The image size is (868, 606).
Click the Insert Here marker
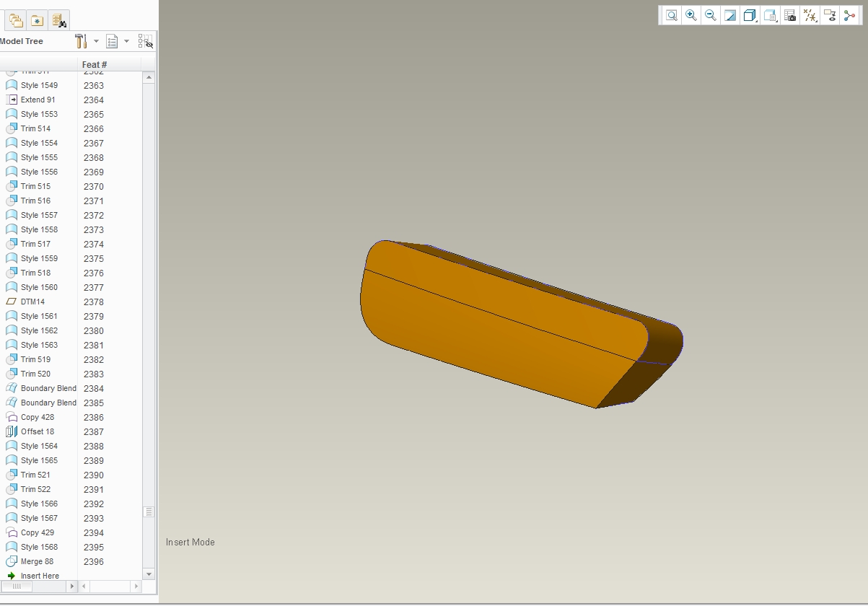coord(40,576)
